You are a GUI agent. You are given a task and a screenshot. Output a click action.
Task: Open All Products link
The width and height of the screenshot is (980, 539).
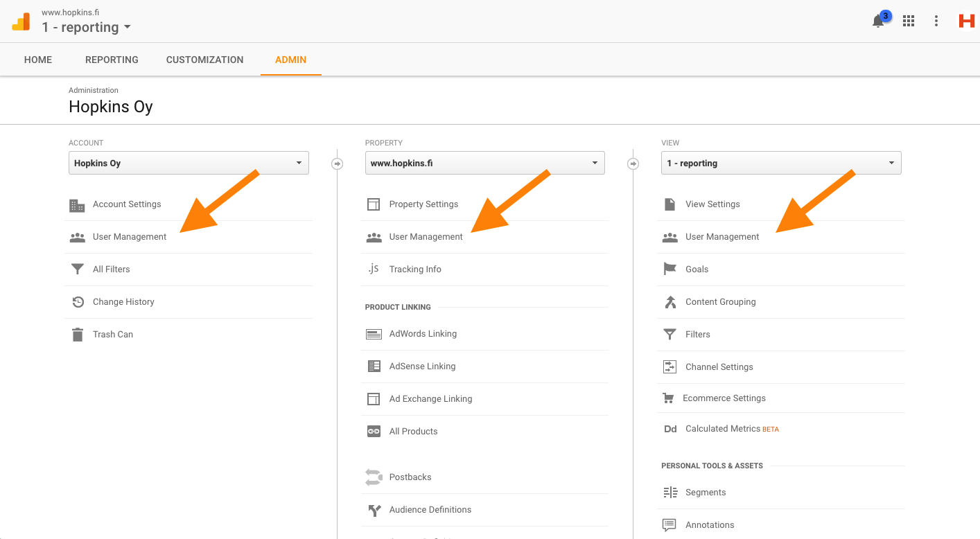[x=414, y=432]
